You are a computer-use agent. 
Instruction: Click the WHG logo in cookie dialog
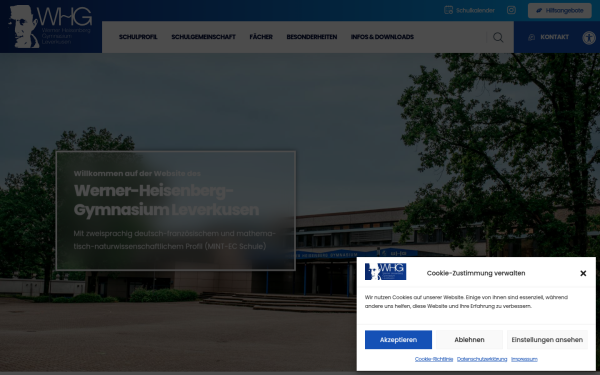tap(385, 272)
